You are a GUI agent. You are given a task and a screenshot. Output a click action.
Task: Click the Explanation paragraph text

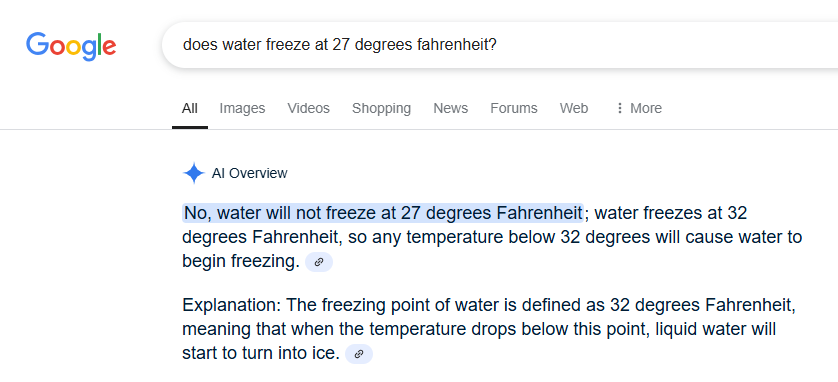click(489, 330)
